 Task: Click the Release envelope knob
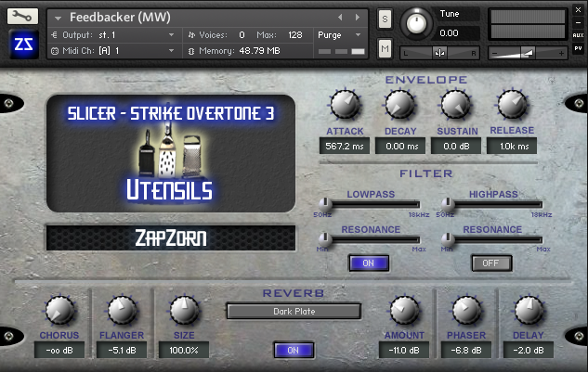point(512,105)
